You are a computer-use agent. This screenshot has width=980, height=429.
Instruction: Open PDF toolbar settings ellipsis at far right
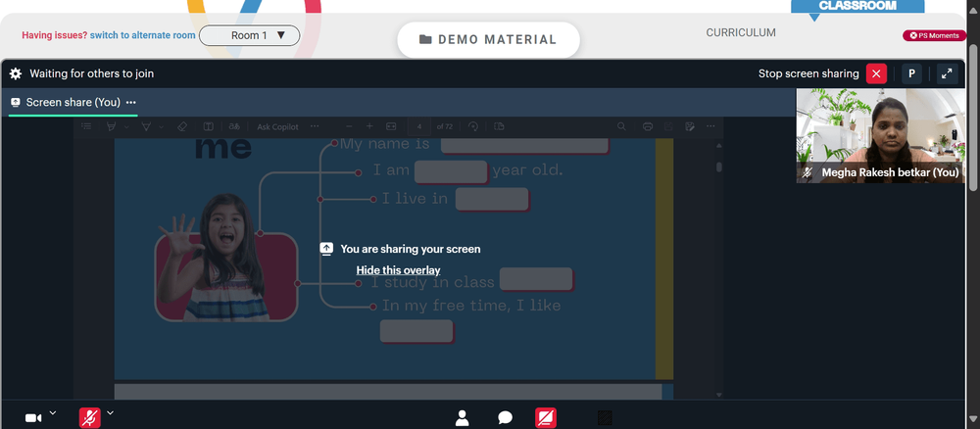coord(710,126)
